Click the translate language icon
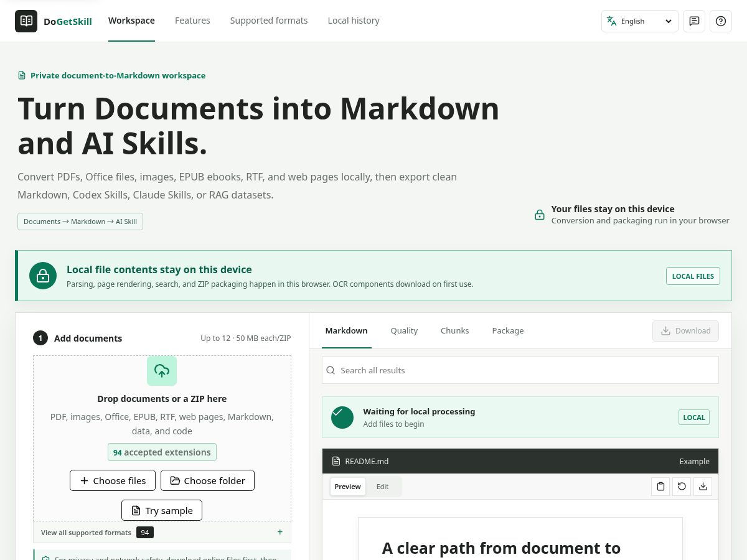The image size is (747, 560). [611, 21]
